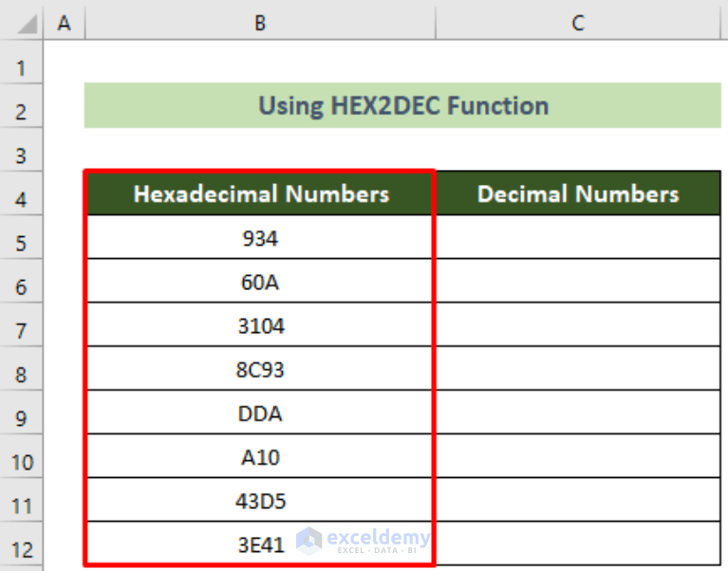The height and width of the screenshot is (571, 728).
Task: Click the empty decimal cell next to A10
Action: pyautogui.click(x=578, y=456)
